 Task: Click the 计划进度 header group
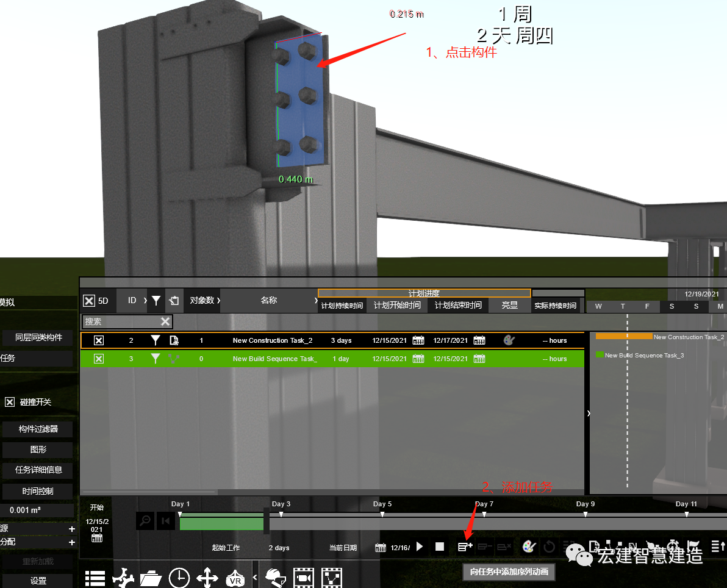(424, 293)
